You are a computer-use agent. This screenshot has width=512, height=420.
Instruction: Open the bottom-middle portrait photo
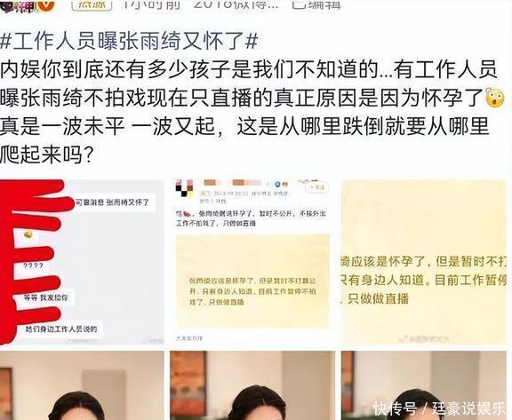[x=252, y=385]
